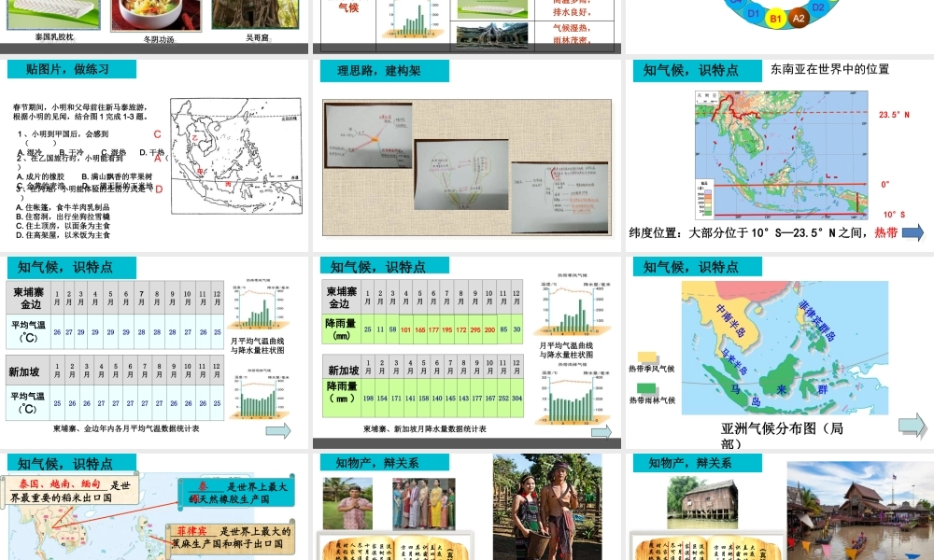Click the group photo of women in colorful dresses
This screenshot has height=560, width=934.
point(423,503)
